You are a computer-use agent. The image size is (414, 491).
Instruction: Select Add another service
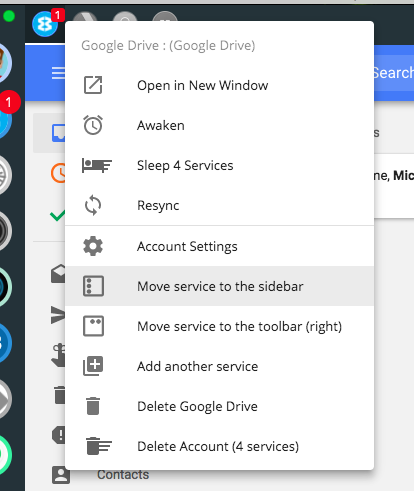point(219,366)
